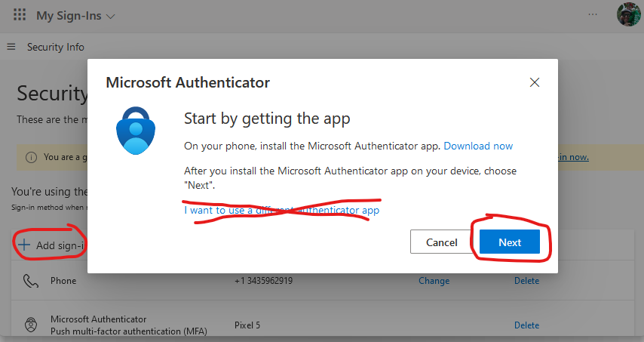This screenshot has width=644, height=342.
Task: Open the app launcher grid icon
Action: (x=20, y=15)
